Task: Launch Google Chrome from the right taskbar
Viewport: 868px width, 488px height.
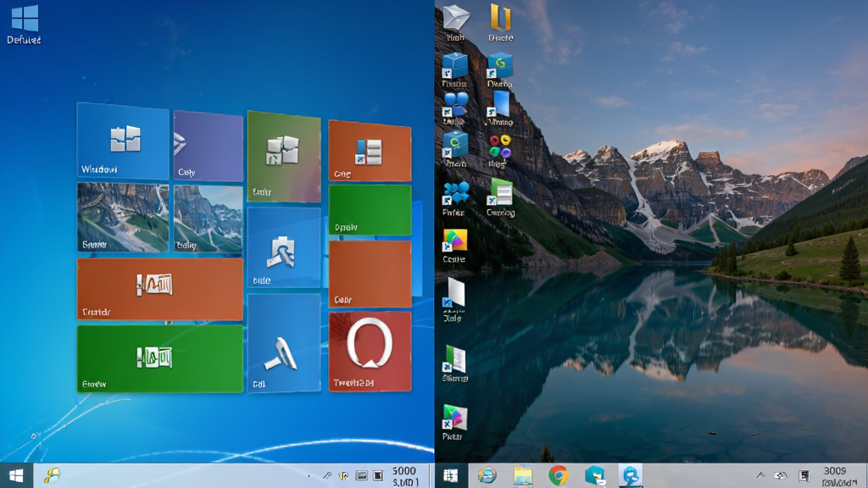Action: (558, 476)
